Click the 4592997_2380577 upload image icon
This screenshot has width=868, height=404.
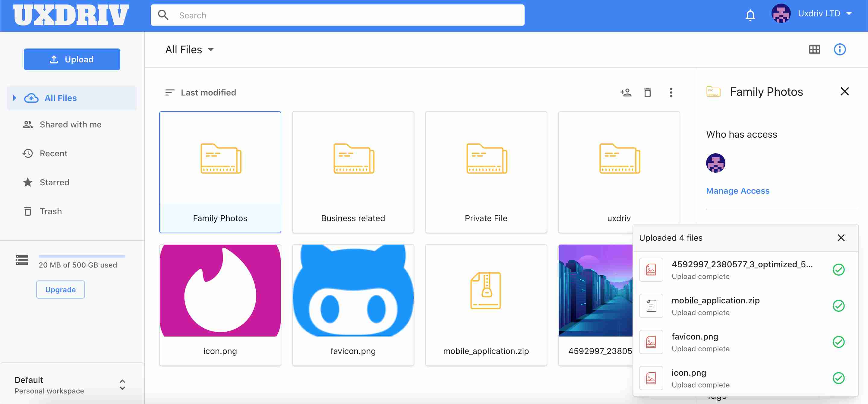coord(651,270)
